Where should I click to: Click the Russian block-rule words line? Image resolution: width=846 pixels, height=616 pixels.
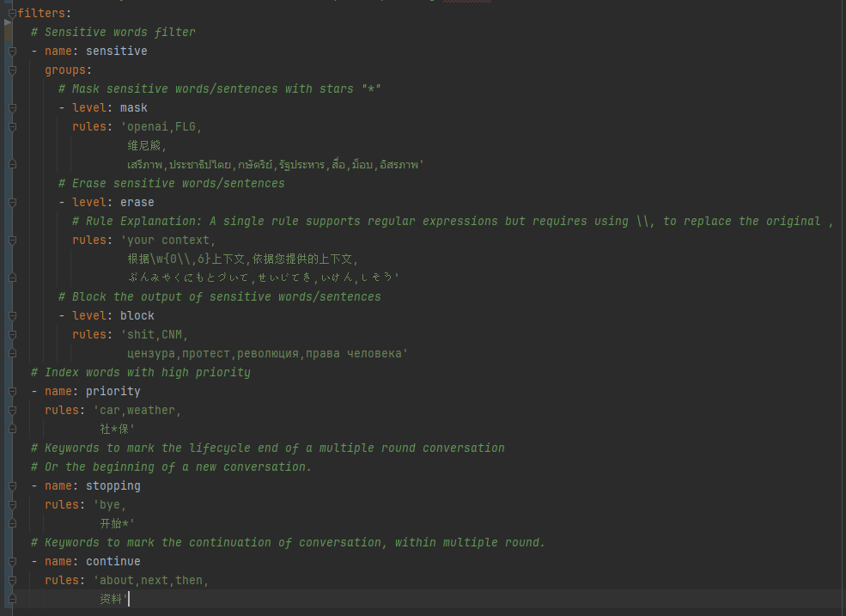266,354
